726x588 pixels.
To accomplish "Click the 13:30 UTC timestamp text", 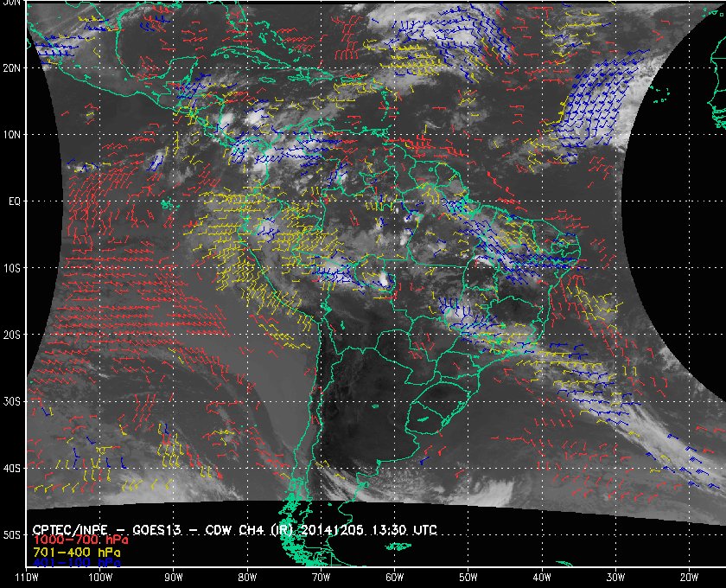I will (404, 529).
